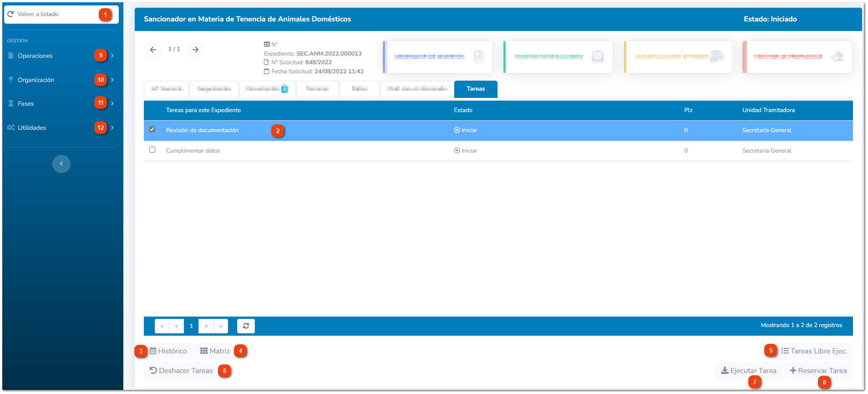Click Iniciar icon for Cumplimentar datos
This screenshot has width=868, height=394.
(457, 151)
